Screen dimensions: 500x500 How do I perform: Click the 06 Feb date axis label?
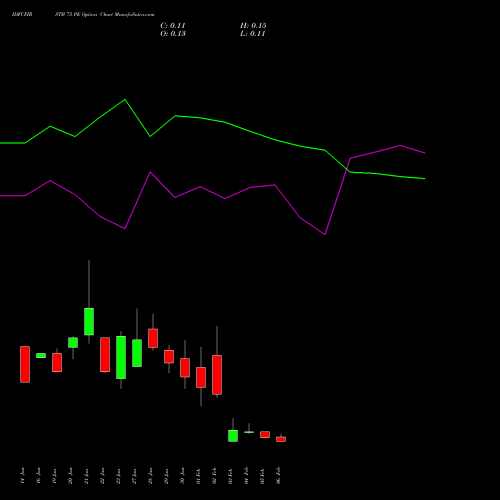point(279,476)
